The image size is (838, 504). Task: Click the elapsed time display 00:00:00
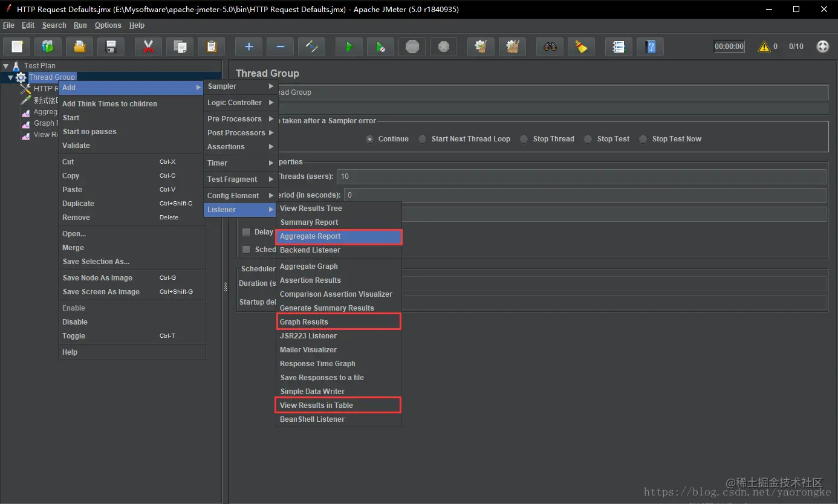pos(729,47)
